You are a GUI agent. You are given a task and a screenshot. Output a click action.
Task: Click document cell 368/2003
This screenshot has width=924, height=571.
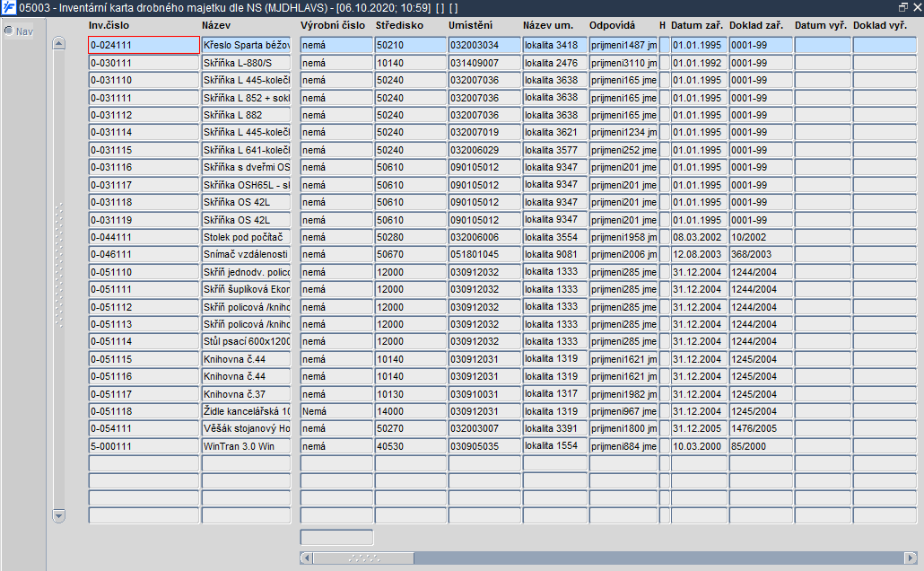[761, 254]
